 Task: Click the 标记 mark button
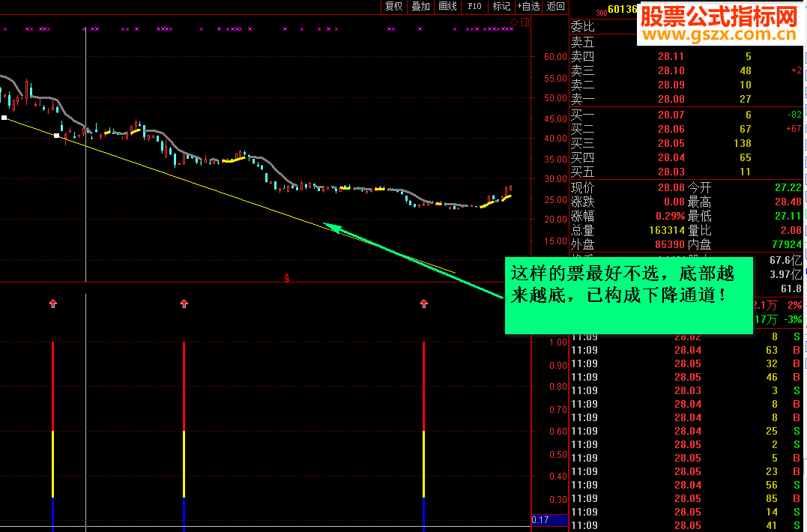point(501,6)
